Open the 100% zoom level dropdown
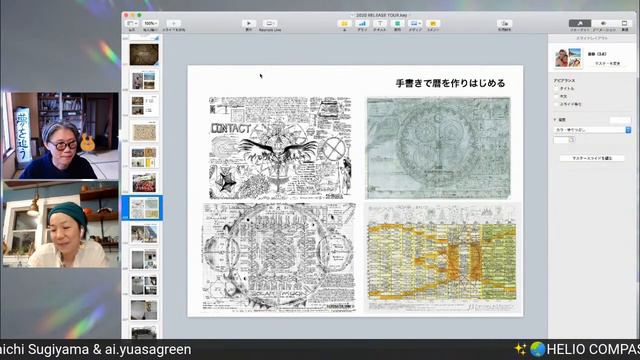This screenshot has height=360, width=640. click(x=150, y=24)
